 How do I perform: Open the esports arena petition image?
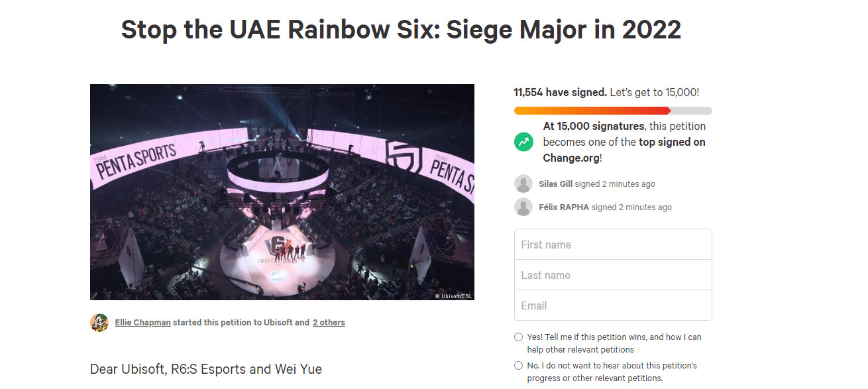(282, 192)
